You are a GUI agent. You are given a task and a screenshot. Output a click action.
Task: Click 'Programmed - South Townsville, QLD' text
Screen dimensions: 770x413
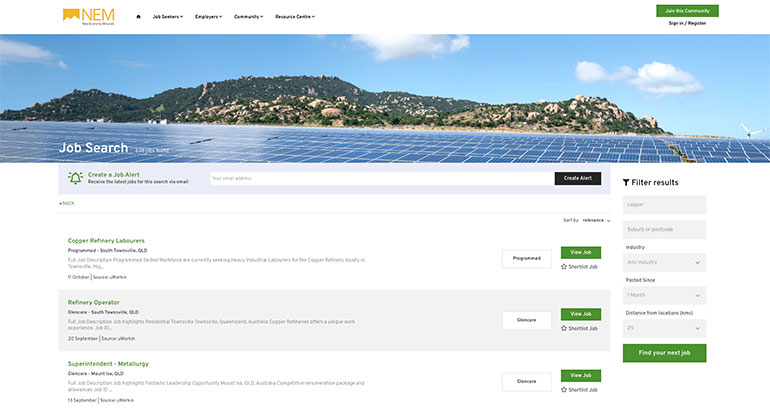pyautogui.click(x=107, y=250)
